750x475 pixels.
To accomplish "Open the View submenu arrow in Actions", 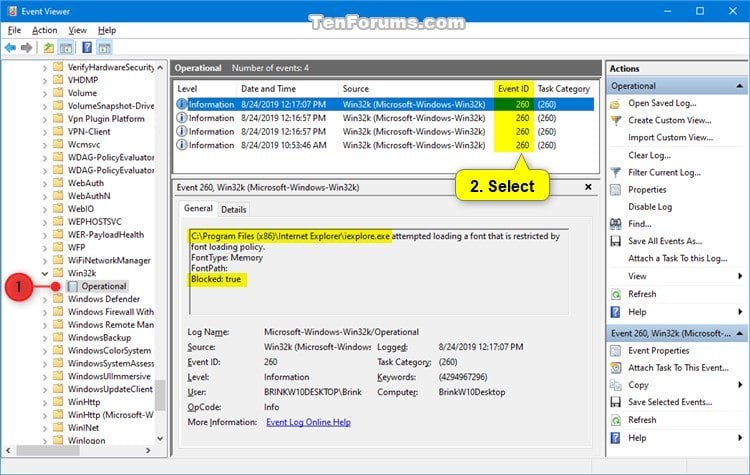I will (x=740, y=276).
